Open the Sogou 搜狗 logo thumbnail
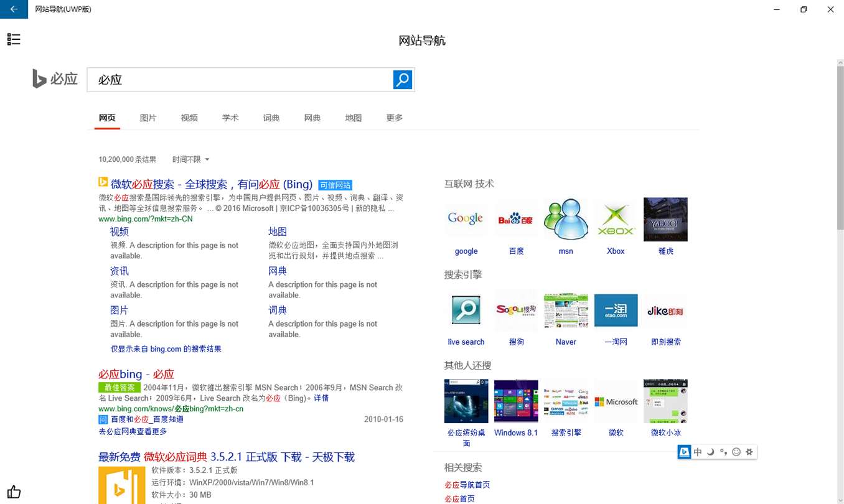 tap(516, 310)
